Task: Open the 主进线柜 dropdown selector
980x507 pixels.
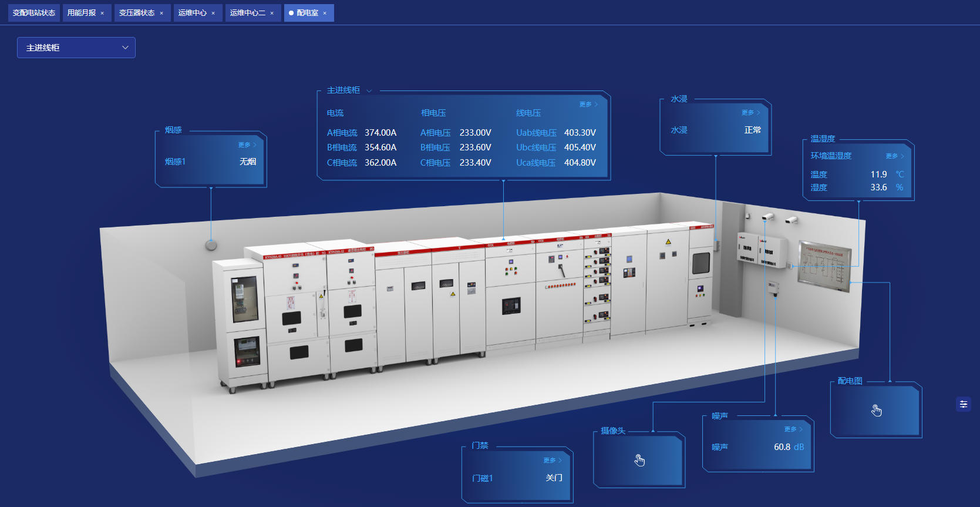Action: coord(76,48)
